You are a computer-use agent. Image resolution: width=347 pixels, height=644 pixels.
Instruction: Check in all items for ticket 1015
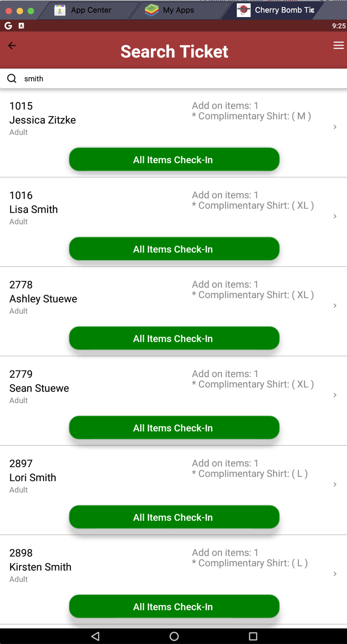174,160
